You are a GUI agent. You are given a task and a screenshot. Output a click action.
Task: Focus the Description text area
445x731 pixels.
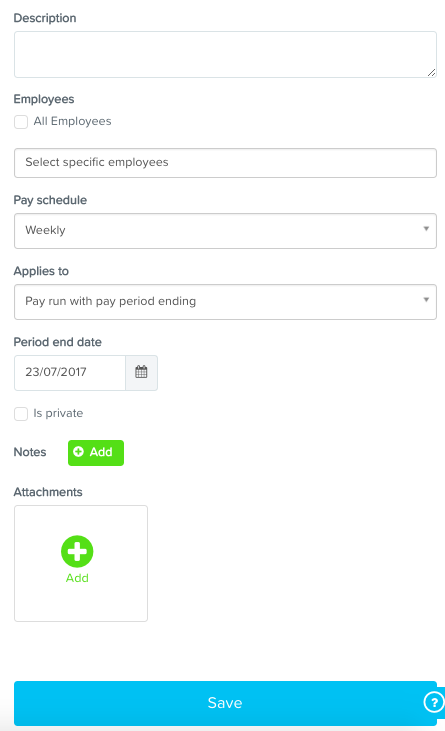[x=225, y=55]
